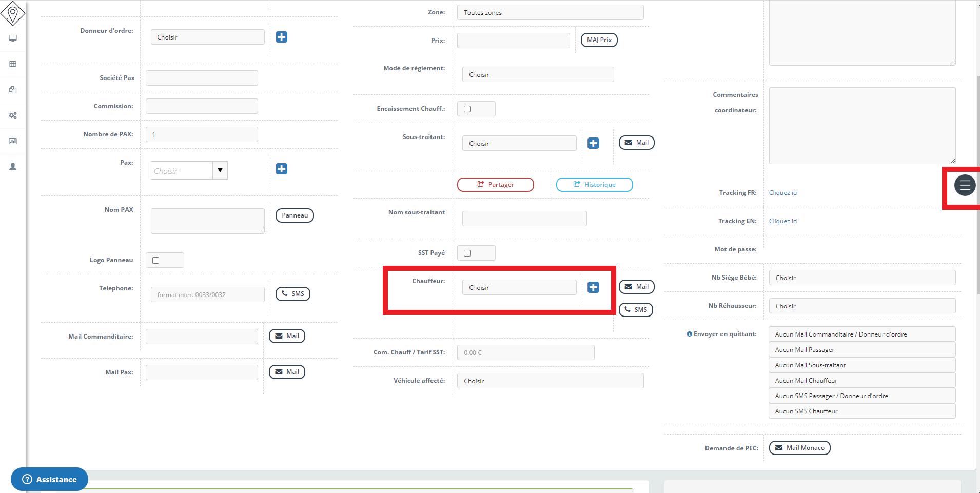This screenshot has height=493, width=980.
Task: Click the plus icon next to Sous-traitant
Action: pos(593,143)
